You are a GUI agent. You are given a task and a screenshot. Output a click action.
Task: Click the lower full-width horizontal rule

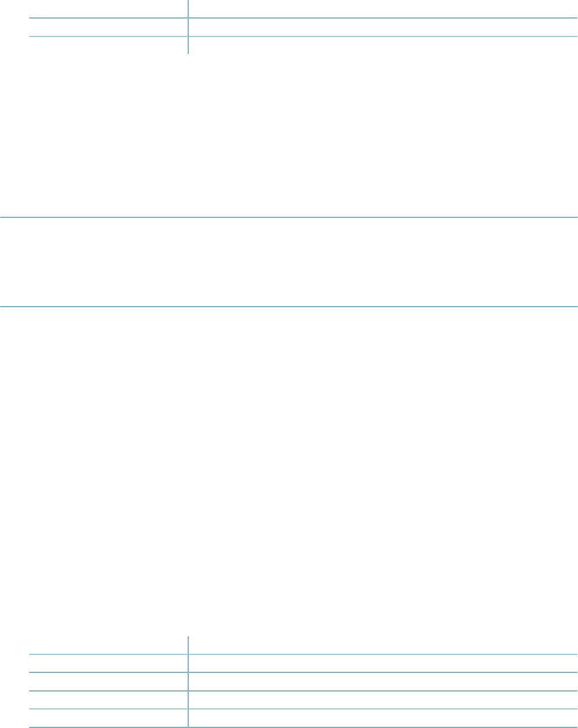[x=289, y=306]
